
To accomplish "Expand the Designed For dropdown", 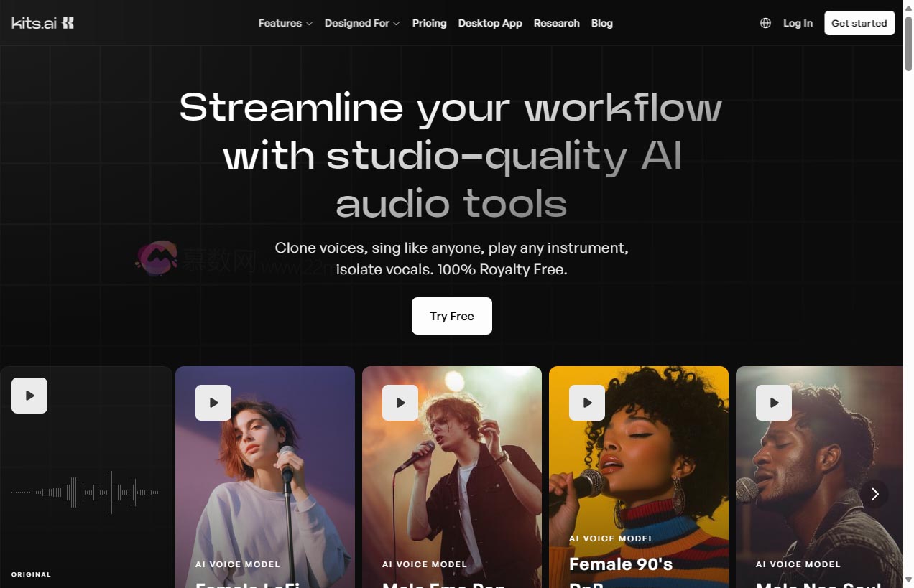I will click(x=361, y=23).
